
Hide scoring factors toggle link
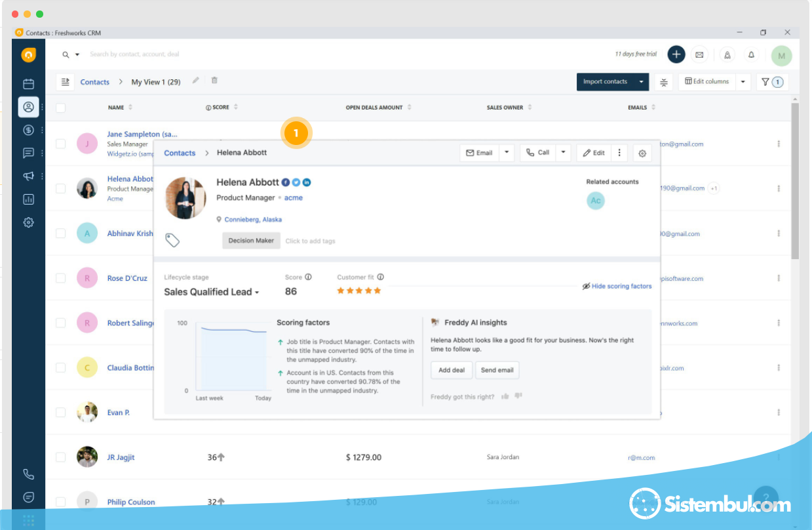point(617,287)
